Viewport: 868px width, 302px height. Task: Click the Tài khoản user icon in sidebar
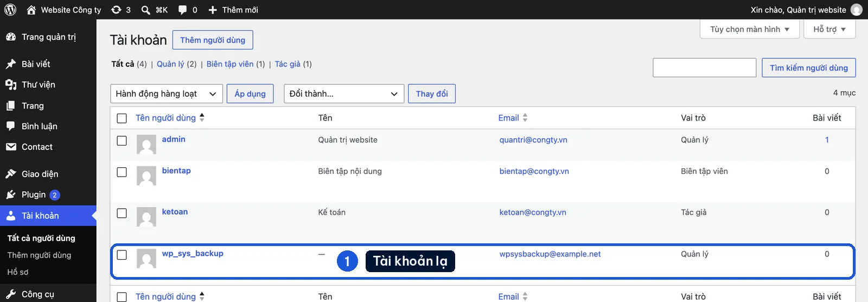point(11,216)
